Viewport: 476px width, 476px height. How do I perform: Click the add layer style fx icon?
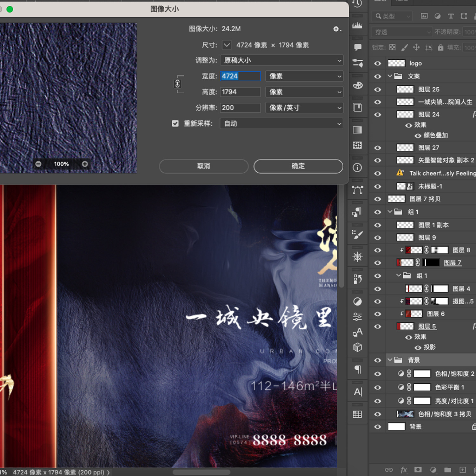point(404,470)
